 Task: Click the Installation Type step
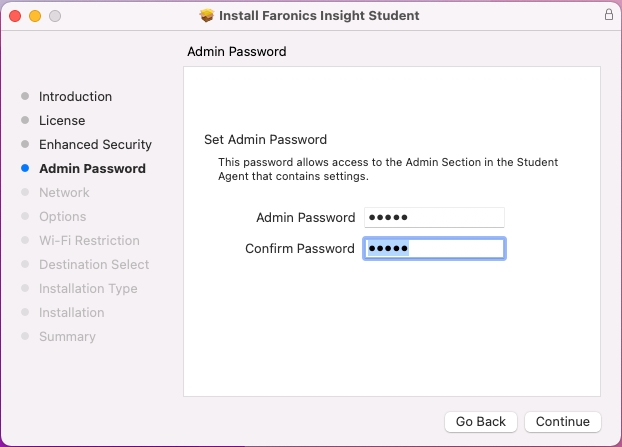[88, 289]
